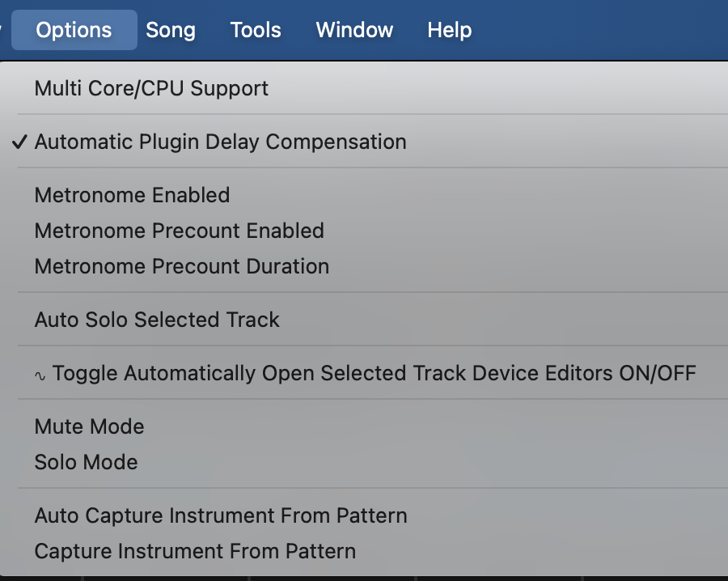
Task: Expand Metronome Precount Duration submenu
Action: click(181, 266)
